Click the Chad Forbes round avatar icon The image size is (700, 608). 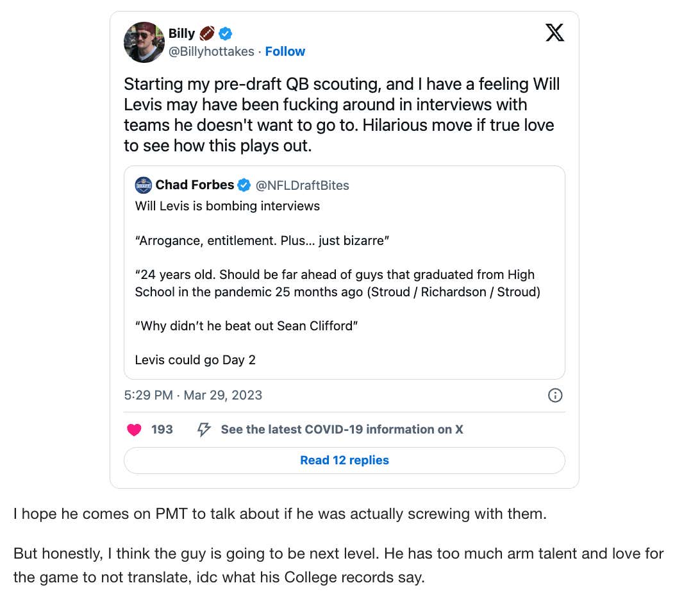click(x=143, y=185)
